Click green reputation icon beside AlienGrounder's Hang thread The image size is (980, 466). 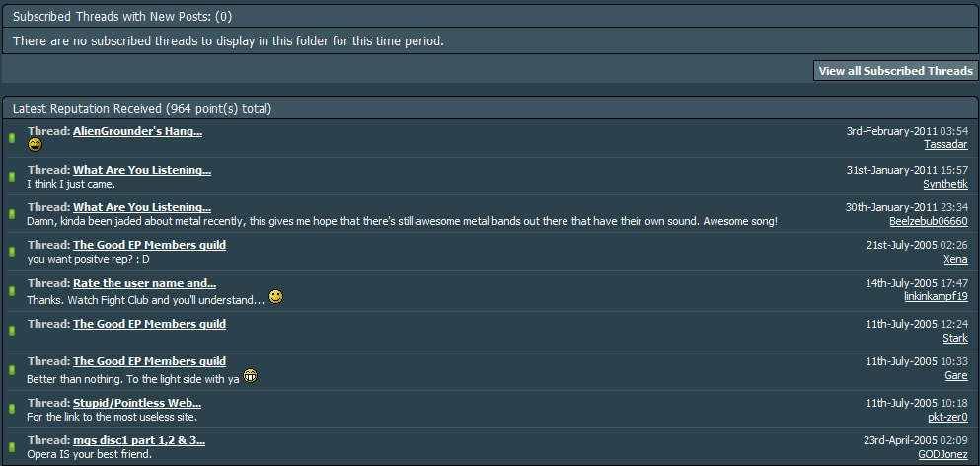click(x=11, y=138)
